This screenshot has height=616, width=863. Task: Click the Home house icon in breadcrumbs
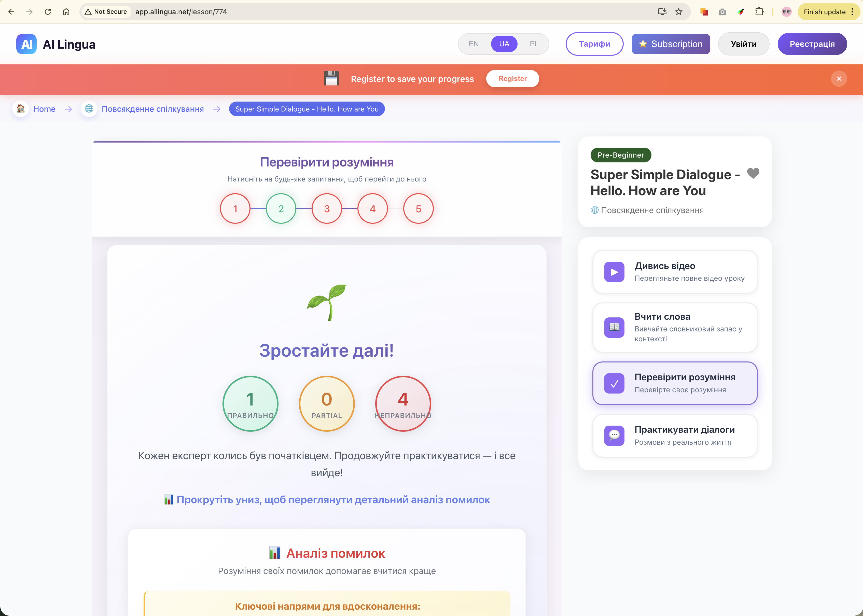21,109
